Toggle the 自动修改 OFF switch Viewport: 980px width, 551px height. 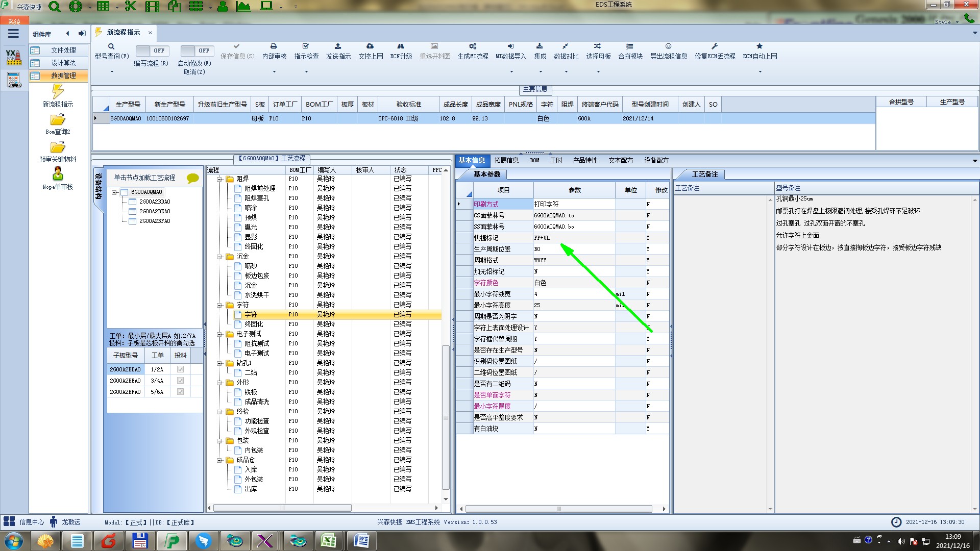(196, 51)
